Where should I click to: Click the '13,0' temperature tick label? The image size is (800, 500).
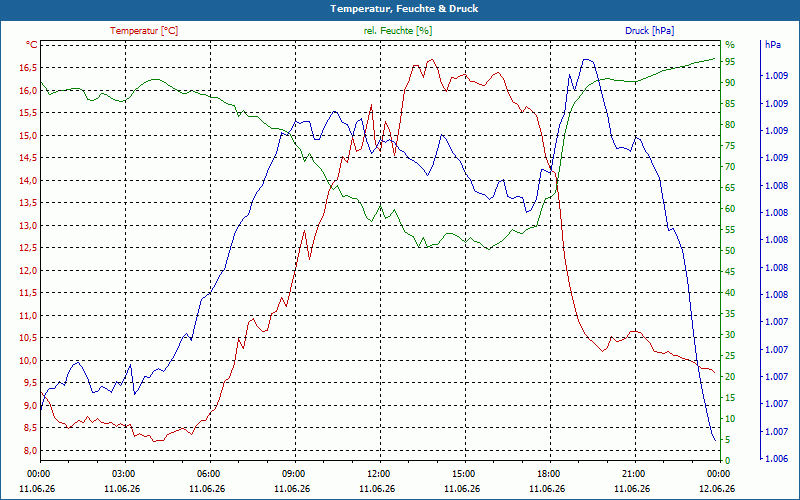click(28, 226)
